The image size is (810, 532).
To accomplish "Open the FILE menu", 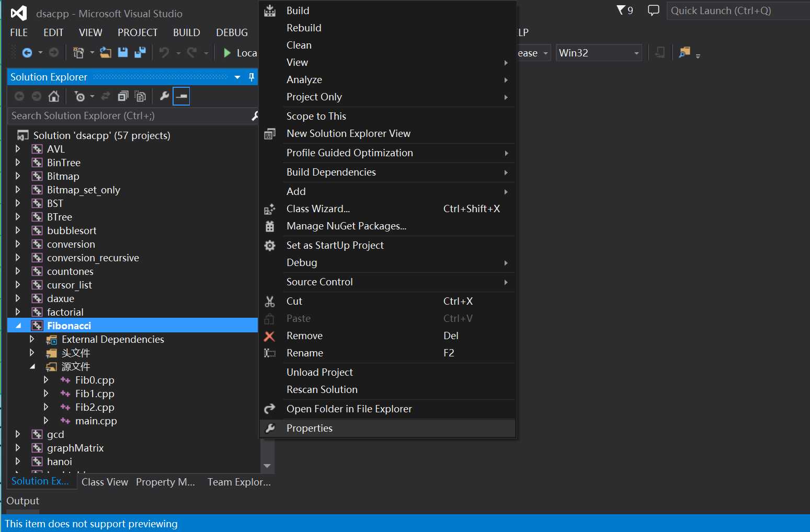I will (x=19, y=32).
